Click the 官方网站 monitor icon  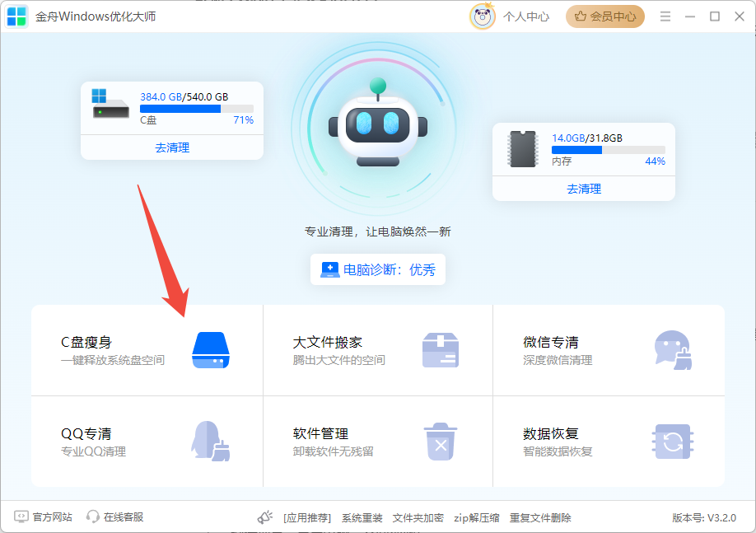(21, 517)
